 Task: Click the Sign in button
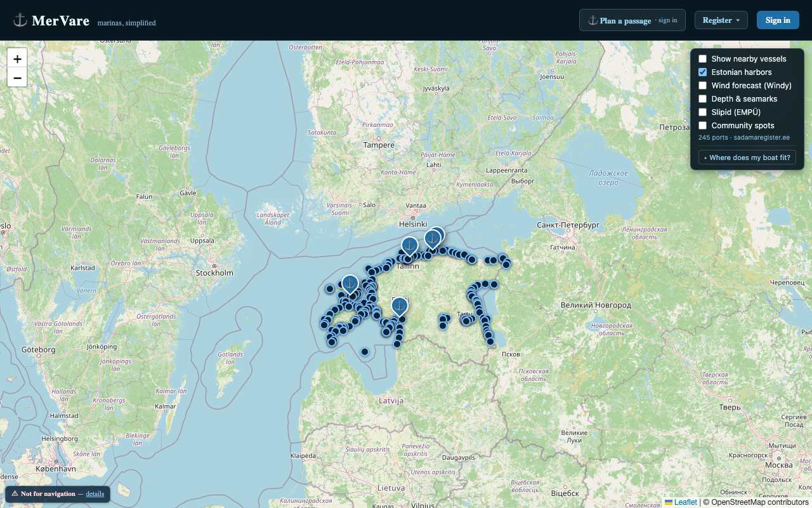[778, 20]
